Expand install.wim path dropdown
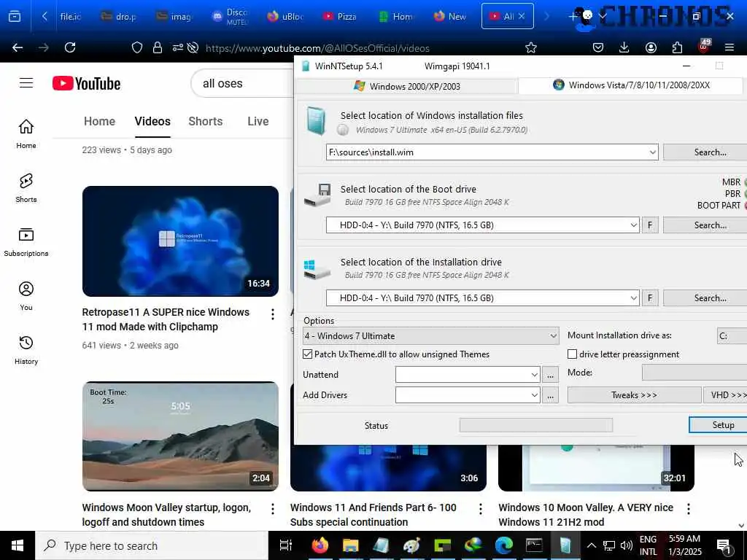Screen dimensions: 747x560 pyautogui.click(x=652, y=152)
